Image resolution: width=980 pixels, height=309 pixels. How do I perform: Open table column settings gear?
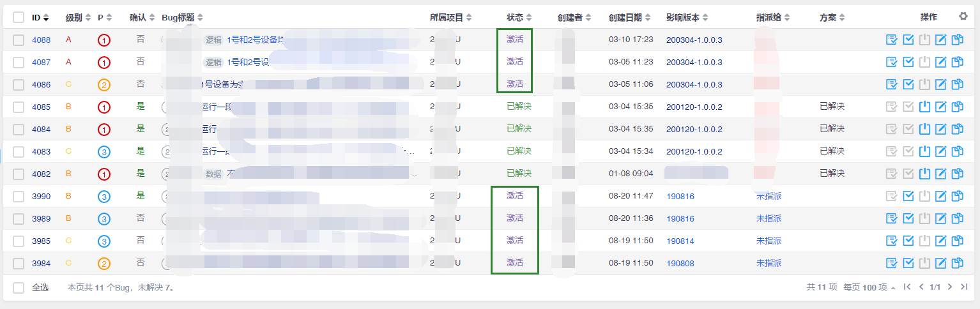click(963, 17)
